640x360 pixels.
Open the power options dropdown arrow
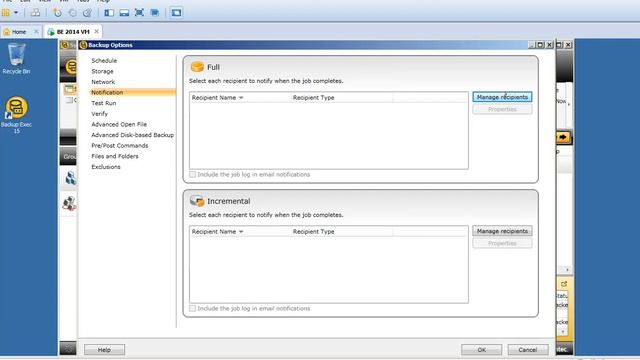[x=16, y=13]
